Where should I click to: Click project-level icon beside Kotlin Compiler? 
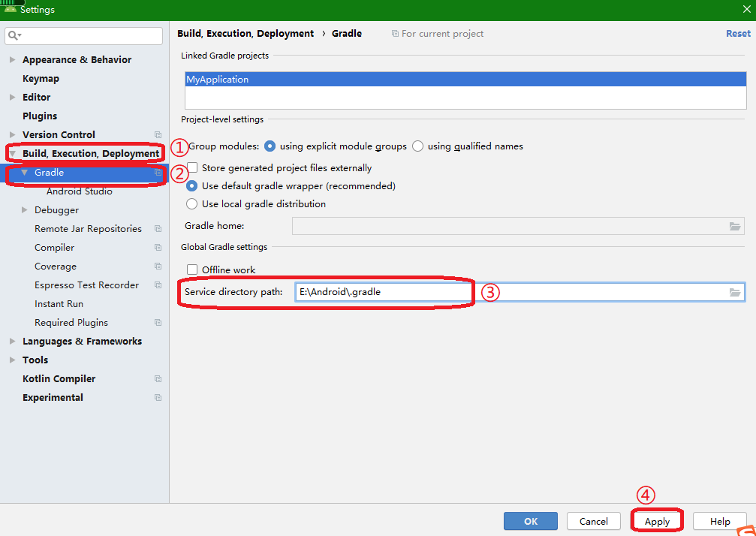pyautogui.click(x=158, y=379)
